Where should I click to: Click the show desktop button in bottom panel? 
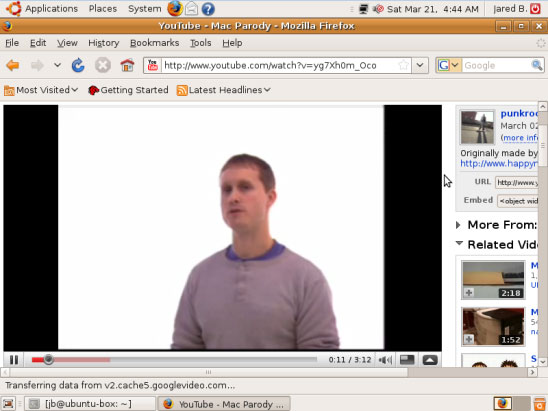8,404
